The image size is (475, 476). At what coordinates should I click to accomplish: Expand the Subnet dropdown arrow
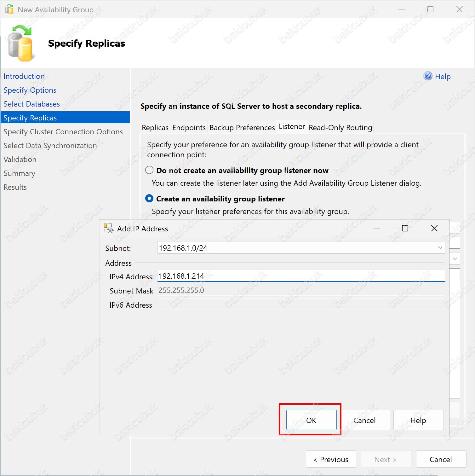pyautogui.click(x=440, y=248)
